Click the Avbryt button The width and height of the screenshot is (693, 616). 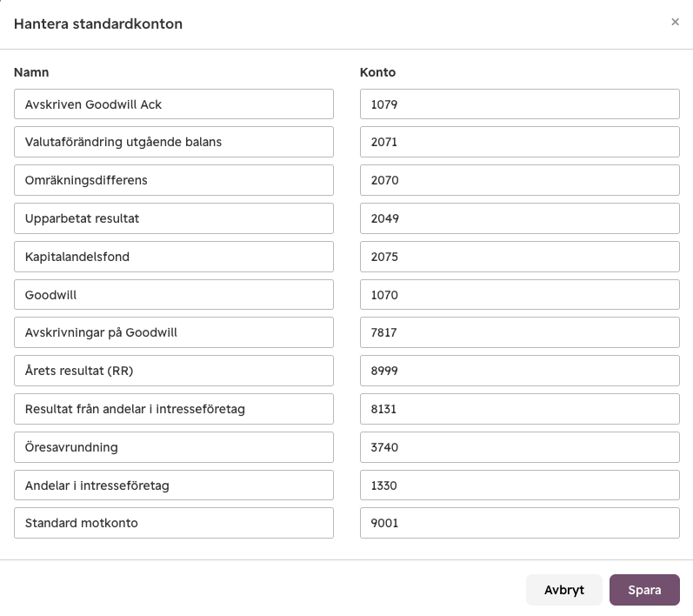(x=564, y=590)
